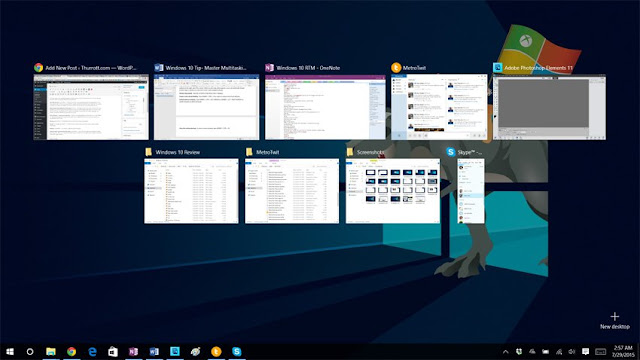Launch Google Chrome from the taskbar
640x360 pixels.
71,351
